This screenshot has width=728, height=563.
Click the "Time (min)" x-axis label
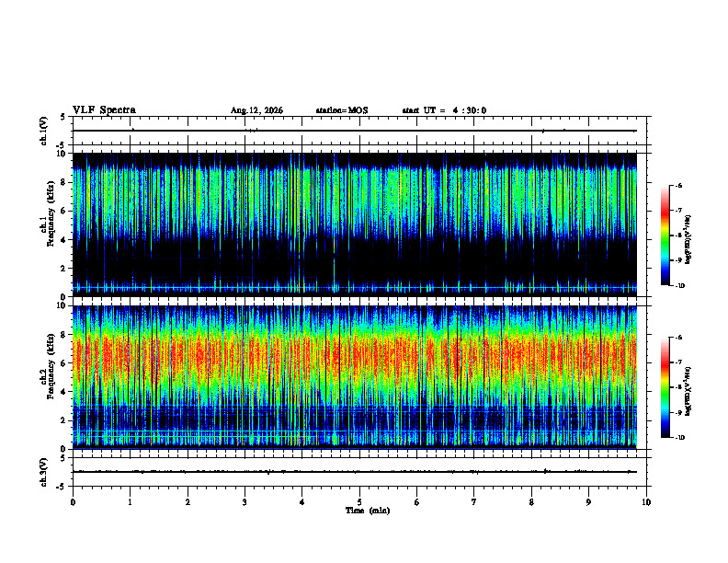tap(368, 511)
